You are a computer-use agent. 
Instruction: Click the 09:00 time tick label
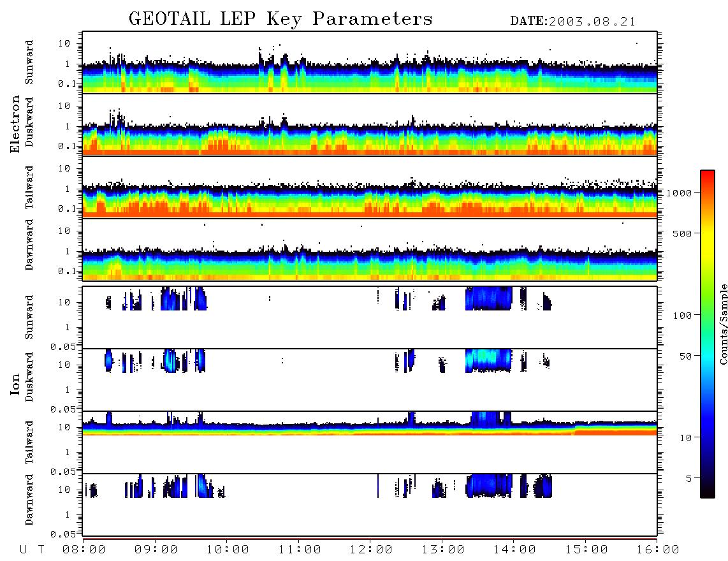(156, 550)
